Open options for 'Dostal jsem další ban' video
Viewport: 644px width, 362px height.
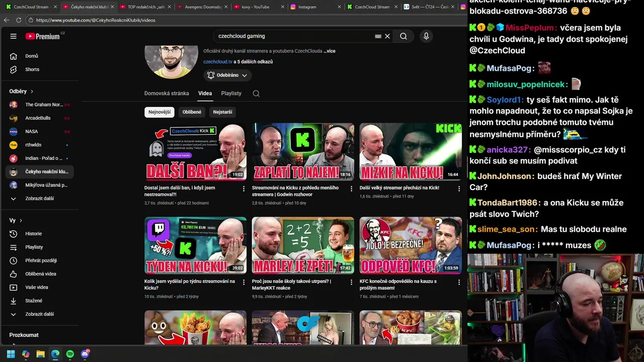coord(244,189)
